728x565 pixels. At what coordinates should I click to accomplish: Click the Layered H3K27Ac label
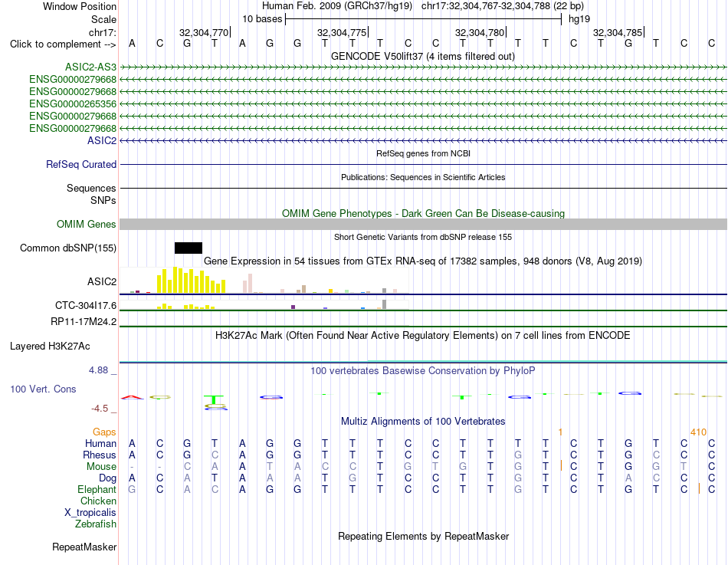pos(50,347)
